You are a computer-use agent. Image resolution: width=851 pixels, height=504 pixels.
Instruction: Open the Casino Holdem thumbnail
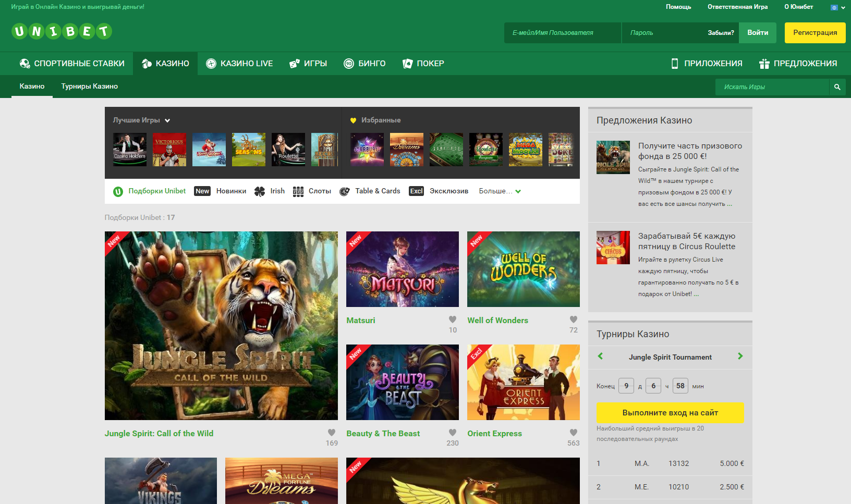point(130,150)
